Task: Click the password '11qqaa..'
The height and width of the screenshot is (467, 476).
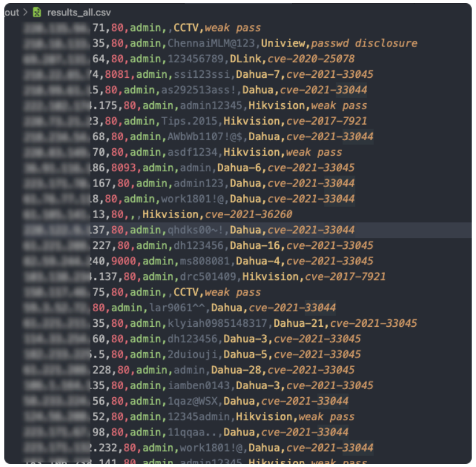Action: point(192,432)
